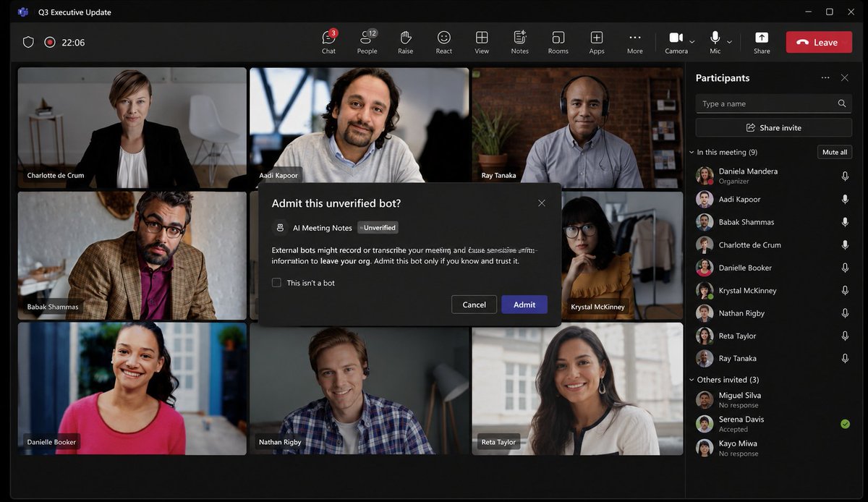
Task: Check the This isn't a bot box
Action: pyautogui.click(x=276, y=283)
